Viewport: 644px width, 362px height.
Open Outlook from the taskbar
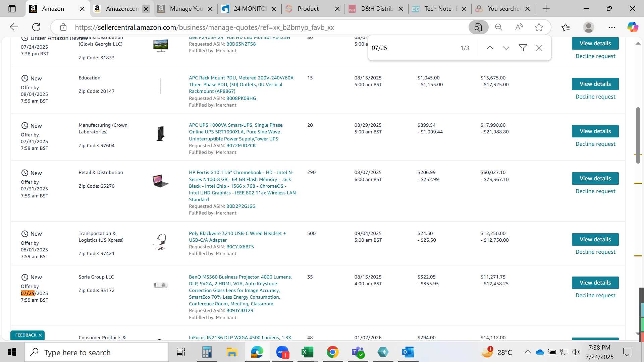(x=408, y=352)
